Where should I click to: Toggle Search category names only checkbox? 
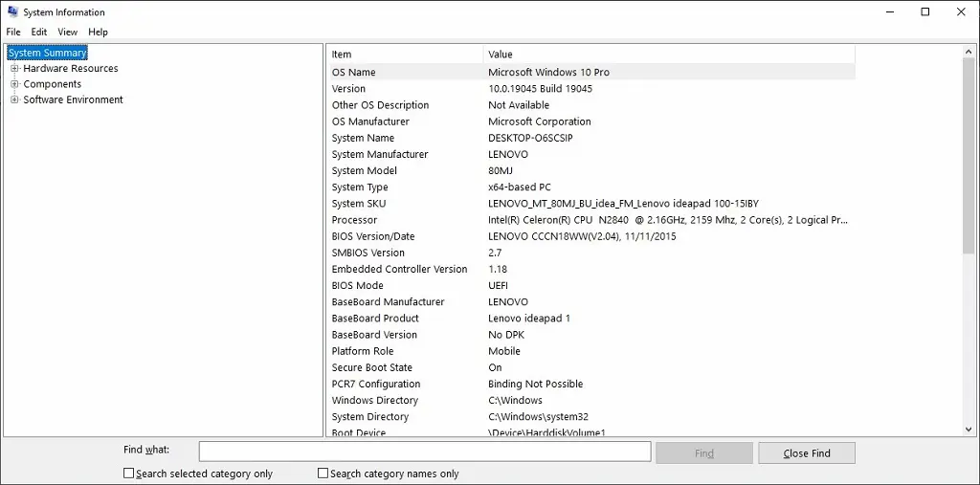pyautogui.click(x=323, y=474)
